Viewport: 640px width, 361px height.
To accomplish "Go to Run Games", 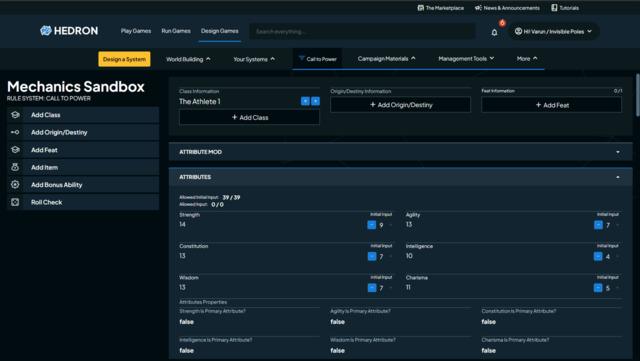I will click(x=176, y=31).
